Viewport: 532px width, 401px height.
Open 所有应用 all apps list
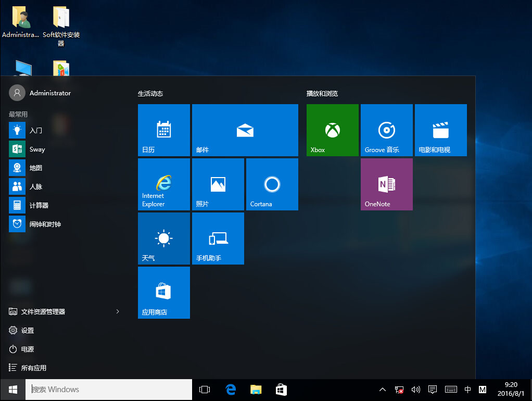33,368
